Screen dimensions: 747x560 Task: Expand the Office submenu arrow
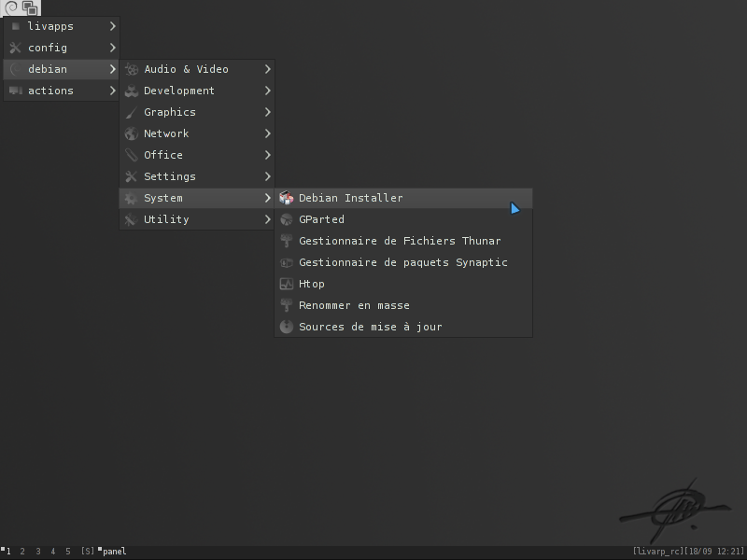(268, 155)
